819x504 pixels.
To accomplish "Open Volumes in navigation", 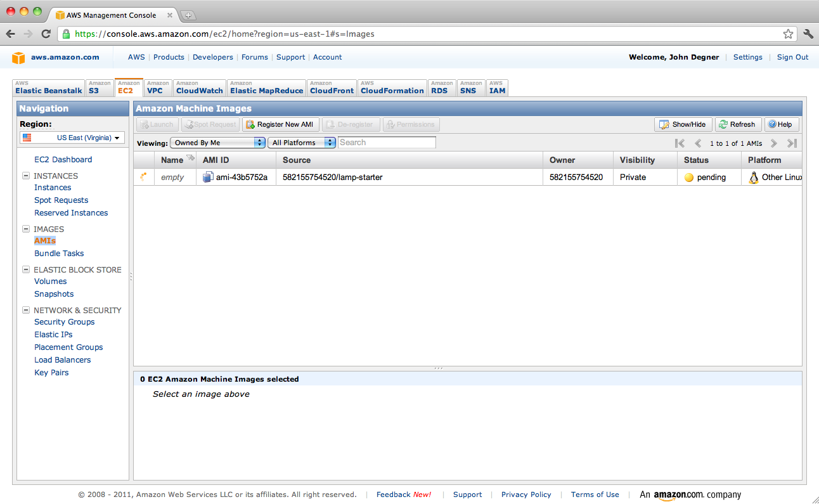I will point(50,281).
